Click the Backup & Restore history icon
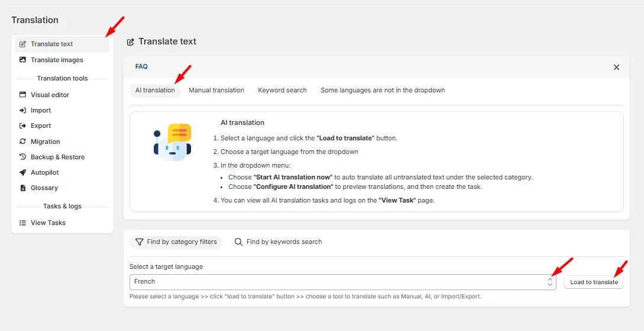Viewport: 644px width, 331px height. [22, 157]
